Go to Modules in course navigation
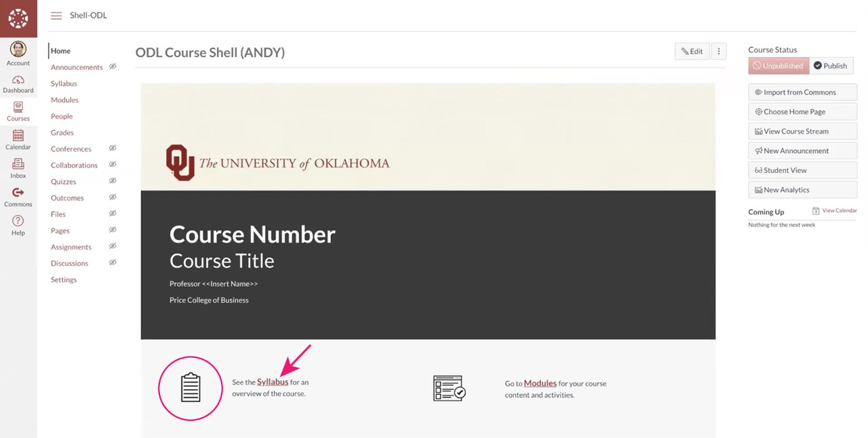The height and width of the screenshot is (438, 868). pos(64,100)
